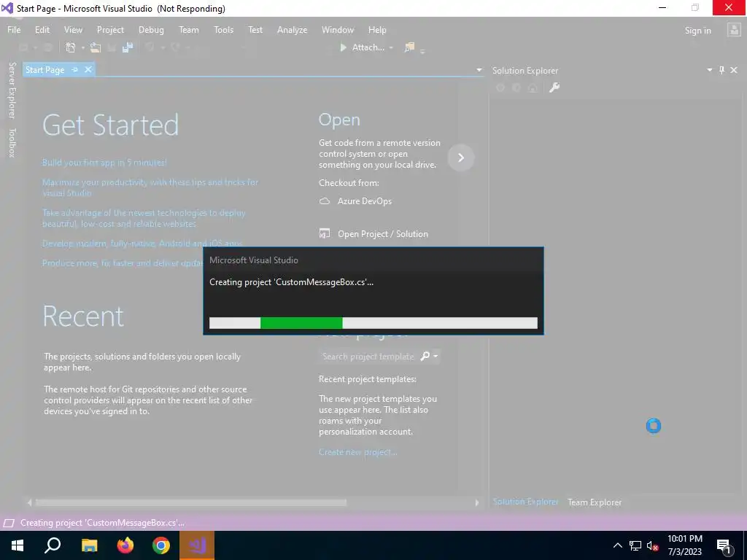Screen dimensions: 747x560
Task: Open the Windows Start menu
Action: [18, 545]
